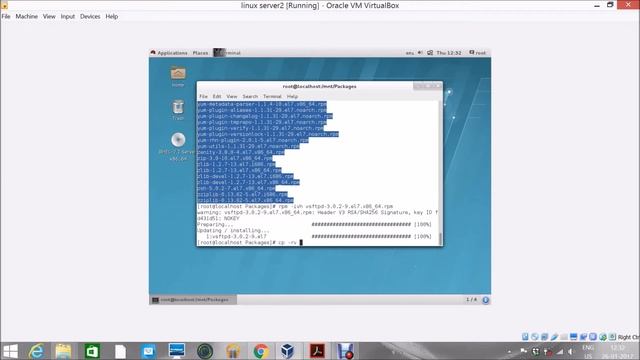Minimize the VirtualBox window
640x360 pixels.
597,5
